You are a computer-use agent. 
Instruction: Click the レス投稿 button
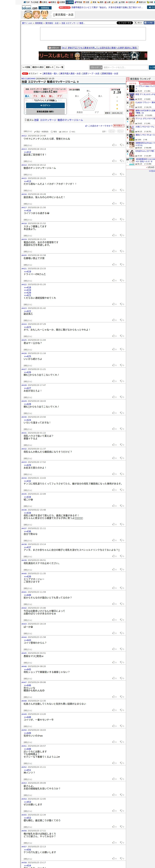click(x=26, y=67)
